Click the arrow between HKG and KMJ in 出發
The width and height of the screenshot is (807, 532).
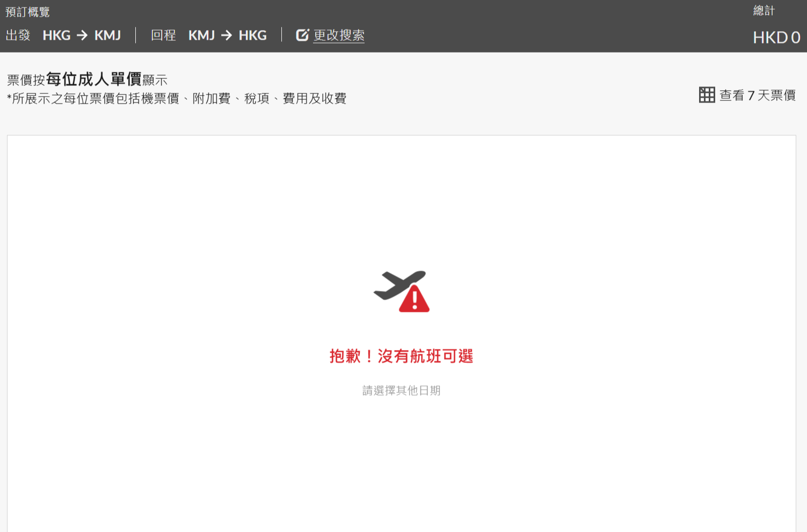(82, 35)
